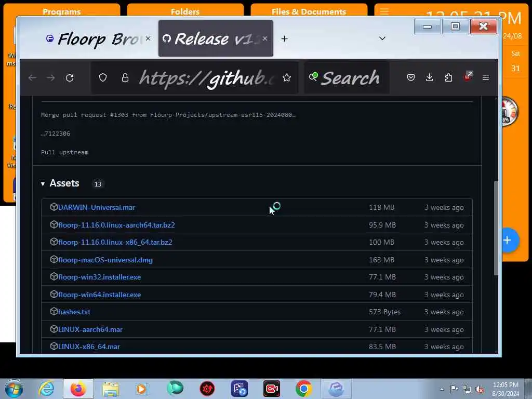The image size is (532, 399).
Task: Download DARWIN-Universal.mar
Action: [96, 207]
